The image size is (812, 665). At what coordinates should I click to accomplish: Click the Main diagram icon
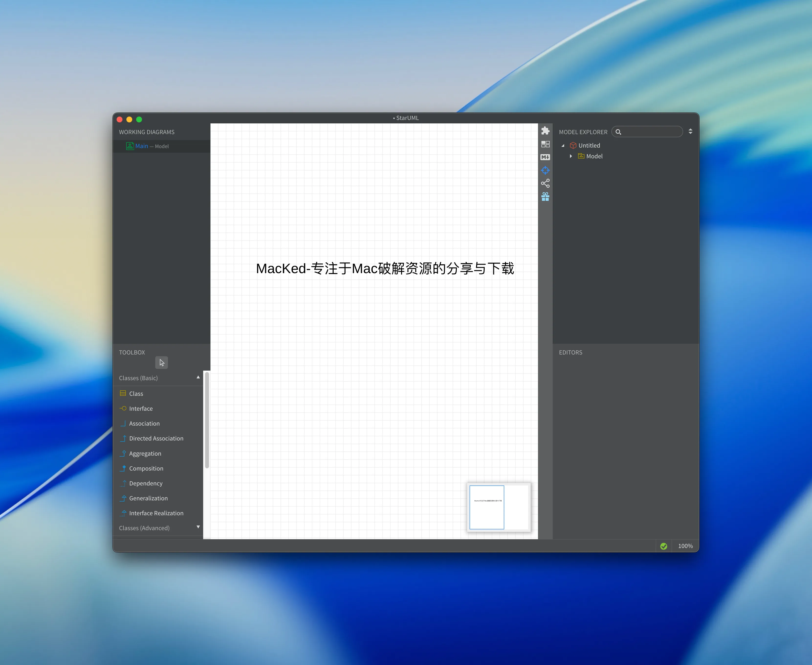point(130,146)
